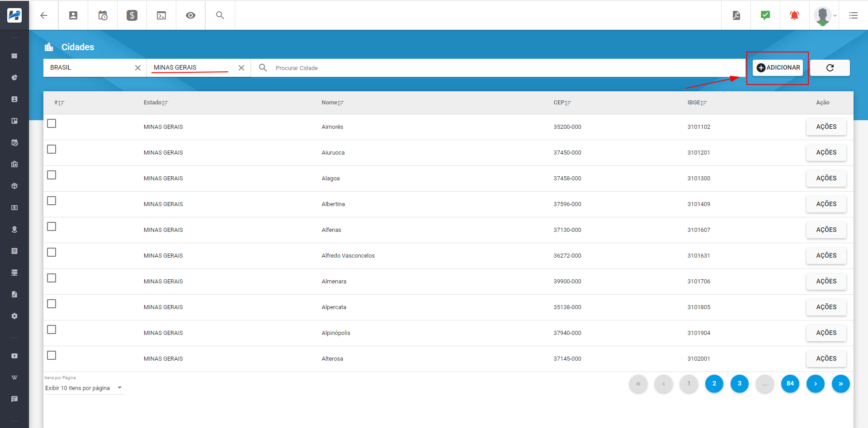Open the list menu icon at top right
The image size is (868, 428).
pyautogui.click(x=854, y=15)
